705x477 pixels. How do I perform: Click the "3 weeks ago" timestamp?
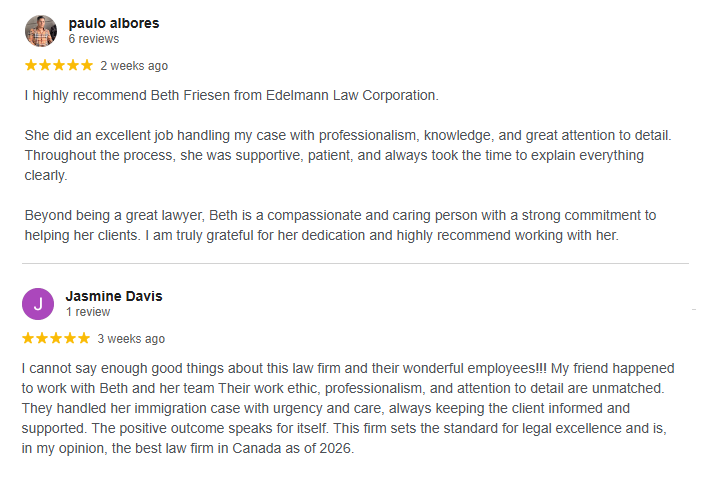coord(131,339)
